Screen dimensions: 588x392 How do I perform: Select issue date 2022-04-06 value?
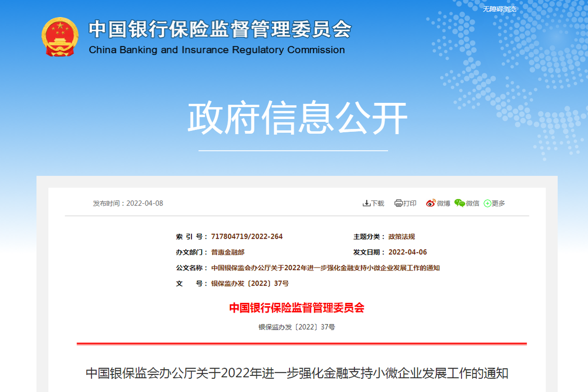point(408,252)
